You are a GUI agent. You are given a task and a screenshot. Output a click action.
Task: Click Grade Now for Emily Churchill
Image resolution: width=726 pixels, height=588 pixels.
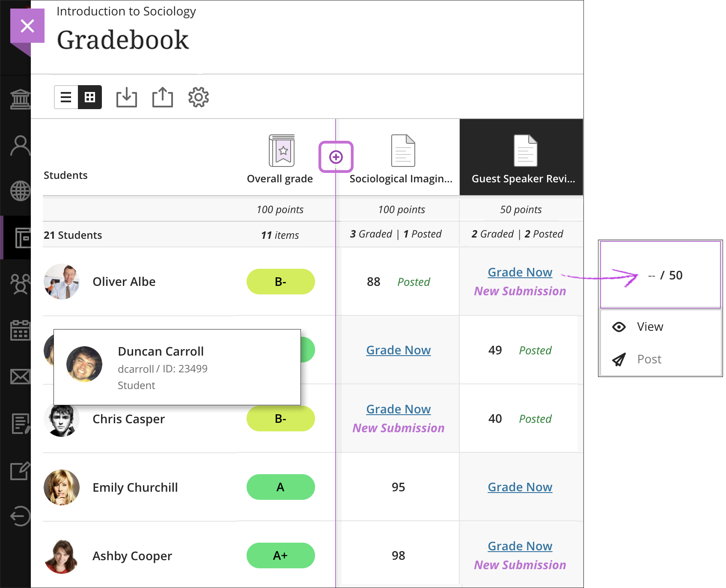(x=520, y=487)
